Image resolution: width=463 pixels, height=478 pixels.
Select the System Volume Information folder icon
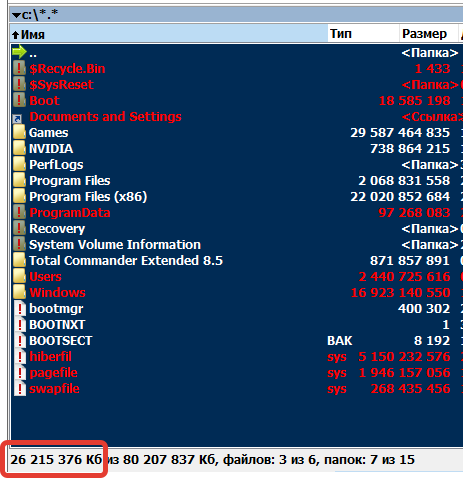pyautogui.click(x=19, y=244)
